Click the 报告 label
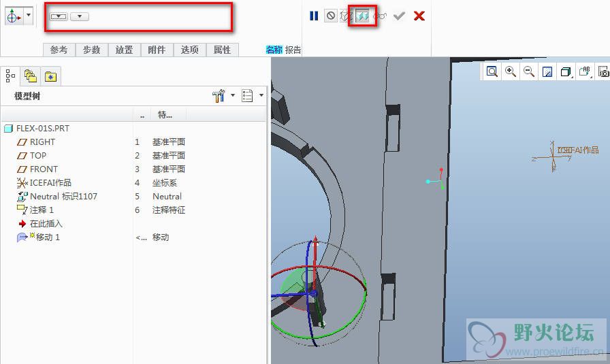This screenshot has width=610, height=364. (293, 50)
